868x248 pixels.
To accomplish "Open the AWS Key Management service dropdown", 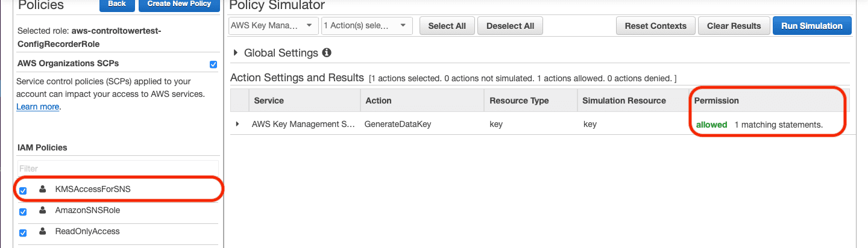I will [x=274, y=26].
